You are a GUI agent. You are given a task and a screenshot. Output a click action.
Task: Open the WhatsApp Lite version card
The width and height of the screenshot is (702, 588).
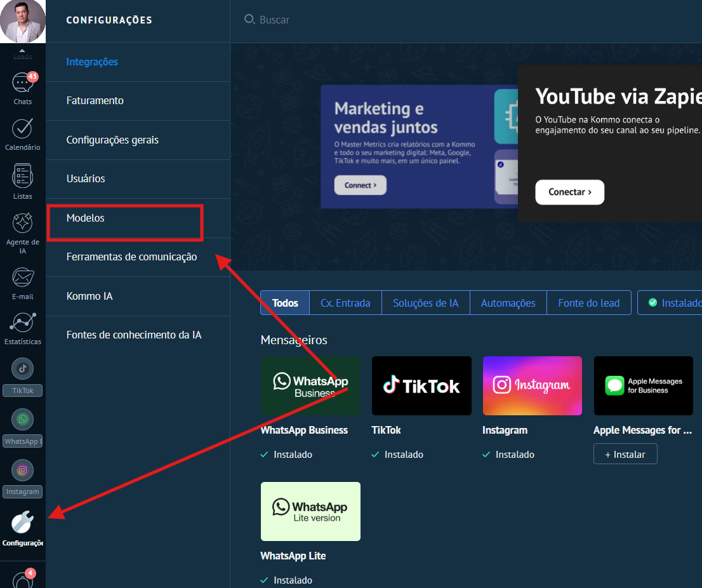pos(311,511)
